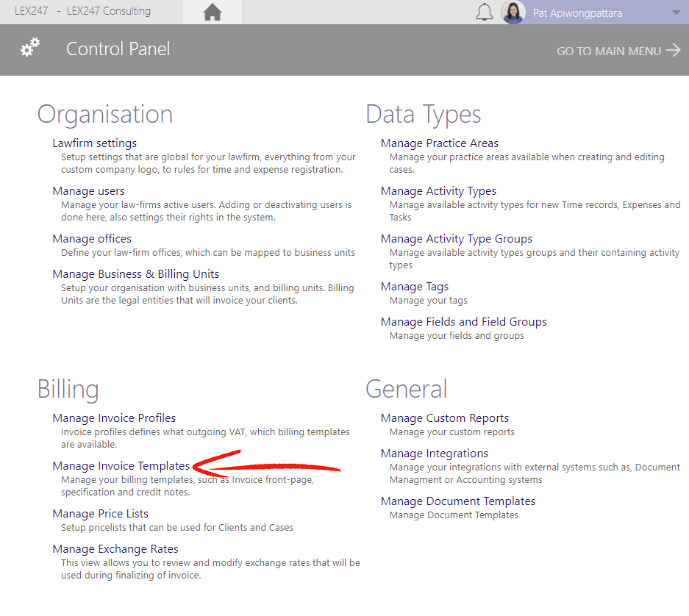The width and height of the screenshot is (689, 616).
Task: Click the General section heading
Action: tap(407, 390)
